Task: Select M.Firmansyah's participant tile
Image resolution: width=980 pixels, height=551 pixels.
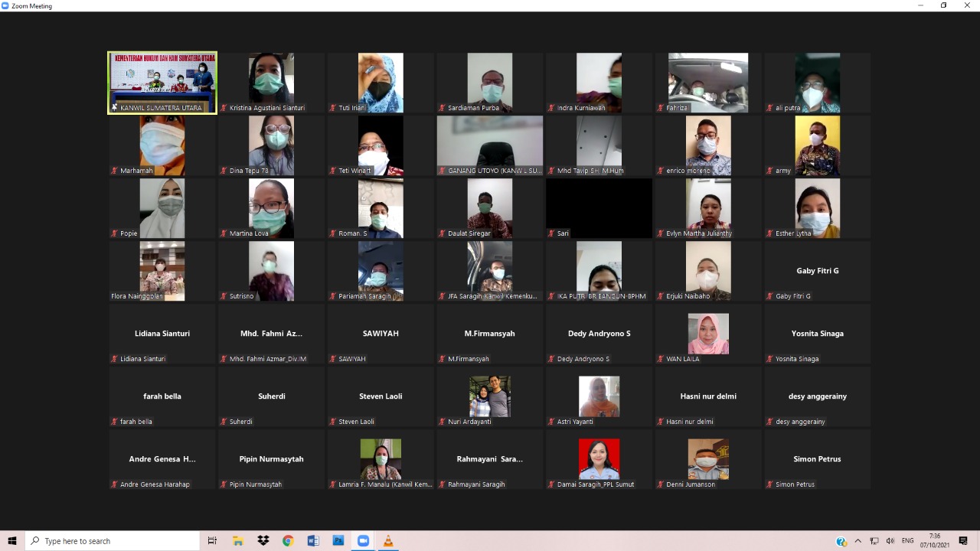Action: click(490, 334)
